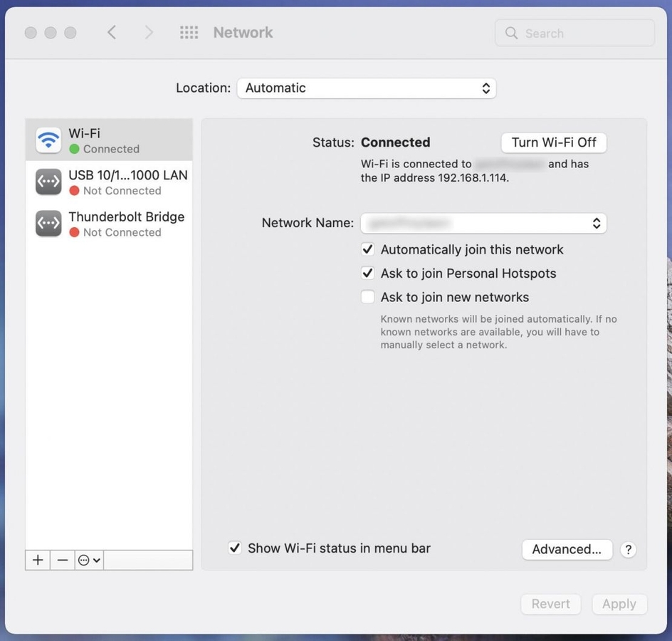Open the Location dropdown set to Automatic
Image resolution: width=672 pixels, height=641 pixels.
point(367,87)
